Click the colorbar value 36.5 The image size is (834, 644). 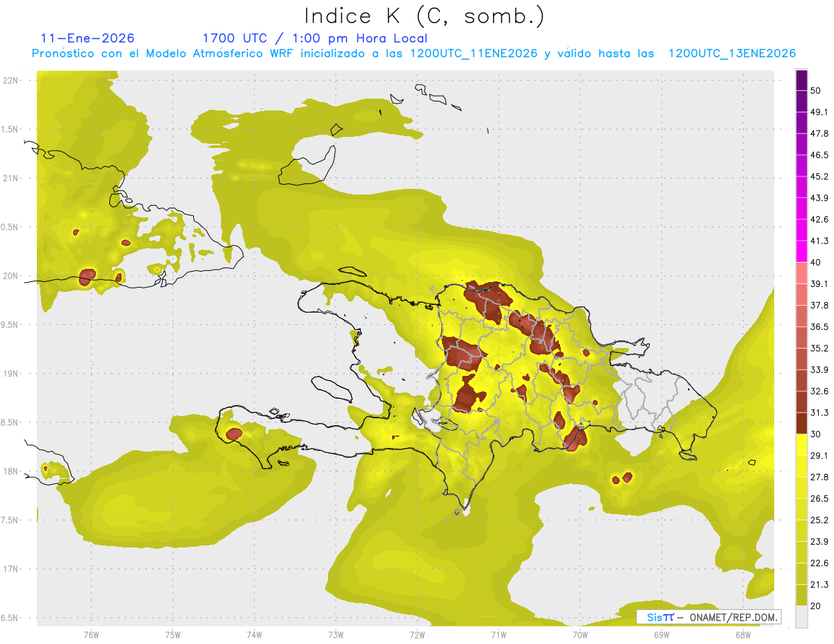click(819, 327)
